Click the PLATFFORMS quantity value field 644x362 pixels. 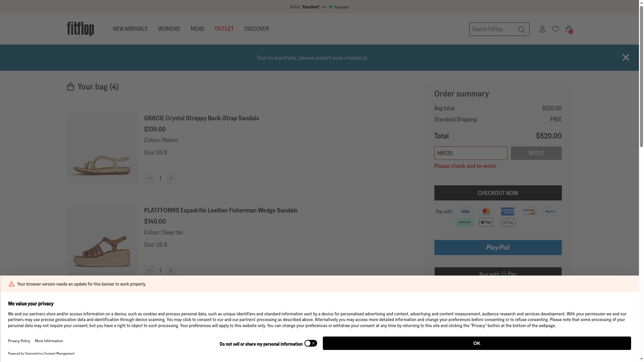click(x=160, y=270)
